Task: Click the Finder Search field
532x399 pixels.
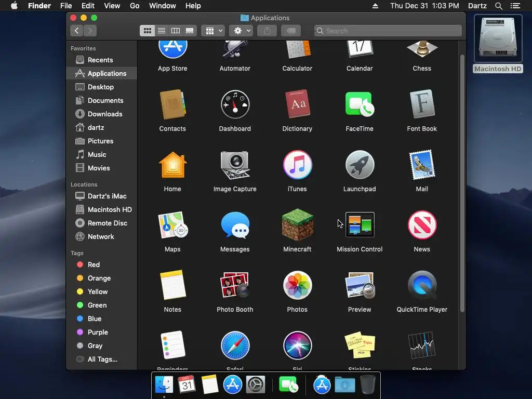Action: 388,31
